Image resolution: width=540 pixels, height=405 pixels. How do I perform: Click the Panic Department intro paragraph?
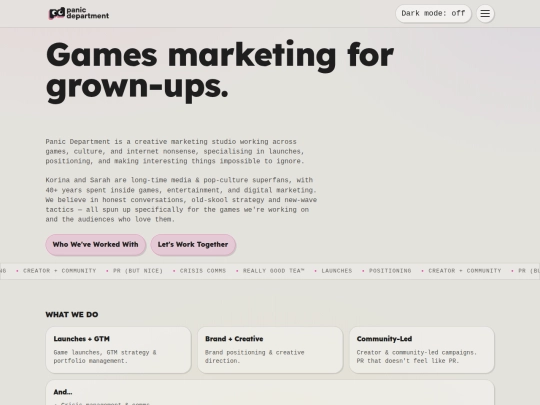pyautogui.click(x=175, y=151)
